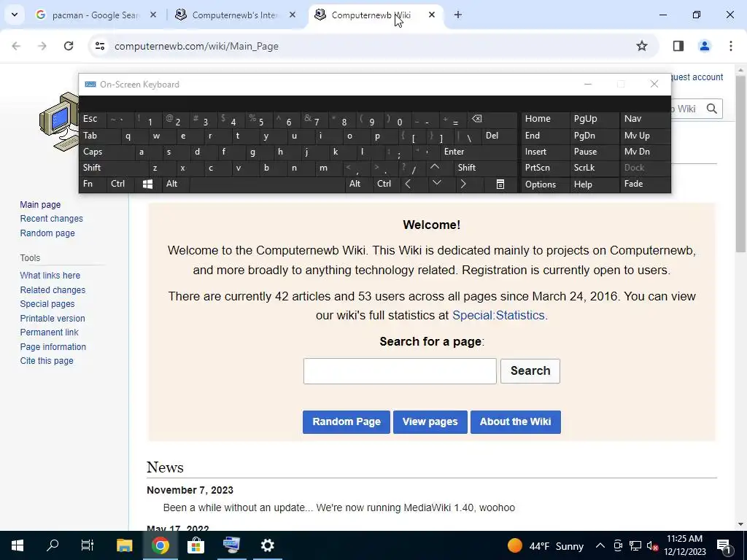Toggle right Shift on On-Screen Keyboard
747x560 pixels.
coord(485,168)
